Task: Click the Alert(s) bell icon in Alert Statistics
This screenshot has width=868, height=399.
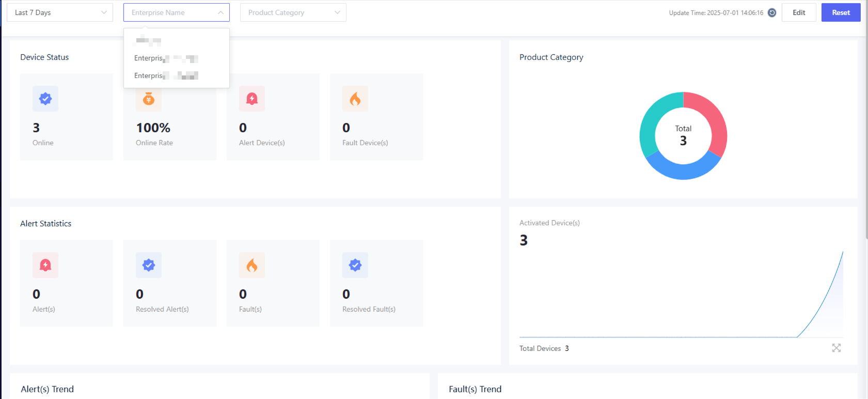Action: coord(45,265)
